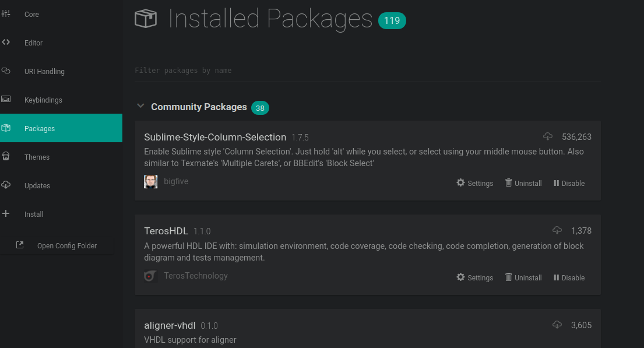Open the Core settings section
This screenshot has width=644, height=348.
pyautogui.click(x=61, y=15)
